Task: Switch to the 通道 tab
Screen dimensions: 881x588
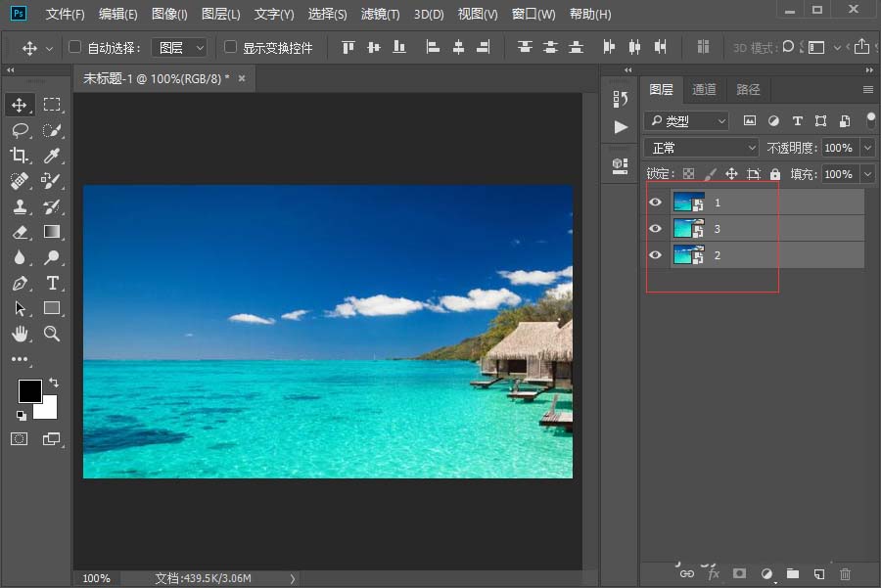Action: coord(704,89)
